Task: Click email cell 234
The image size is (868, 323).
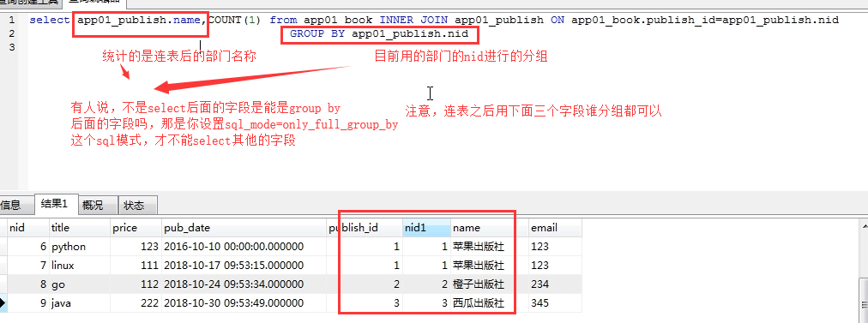Action: coord(555,284)
